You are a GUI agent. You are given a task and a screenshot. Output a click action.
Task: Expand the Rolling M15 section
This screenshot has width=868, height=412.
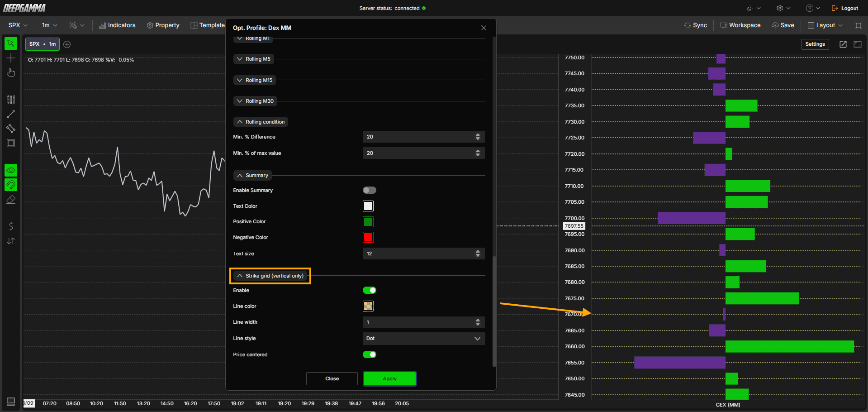(x=255, y=80)
